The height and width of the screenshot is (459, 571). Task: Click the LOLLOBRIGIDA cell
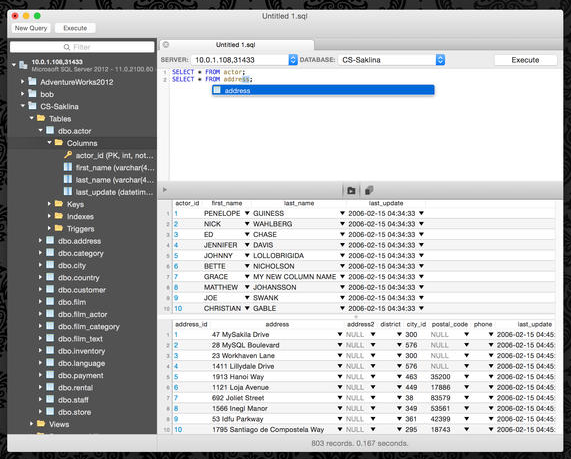click(278, 256)
